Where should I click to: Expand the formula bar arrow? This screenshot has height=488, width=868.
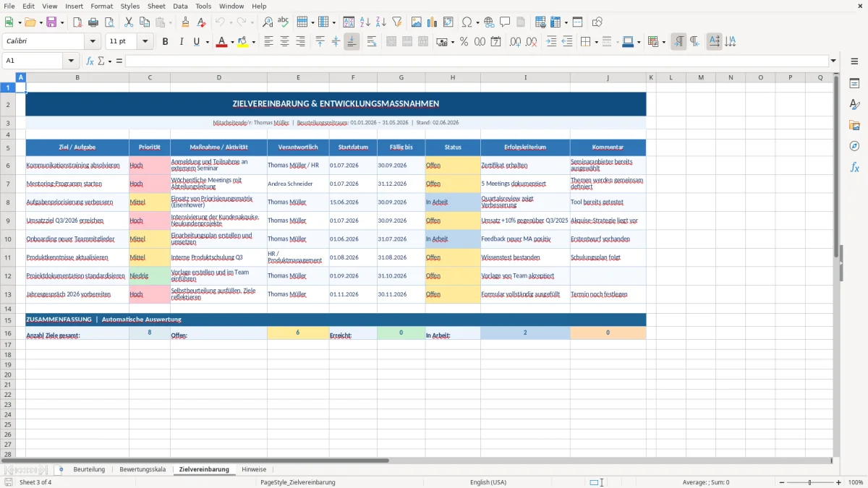click(833, 61)
